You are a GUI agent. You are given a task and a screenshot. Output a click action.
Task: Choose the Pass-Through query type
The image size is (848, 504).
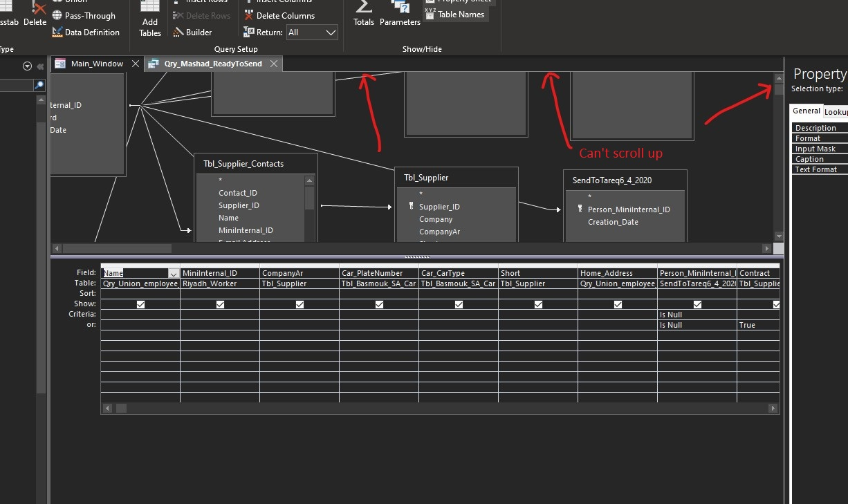[x=83, y=16]
